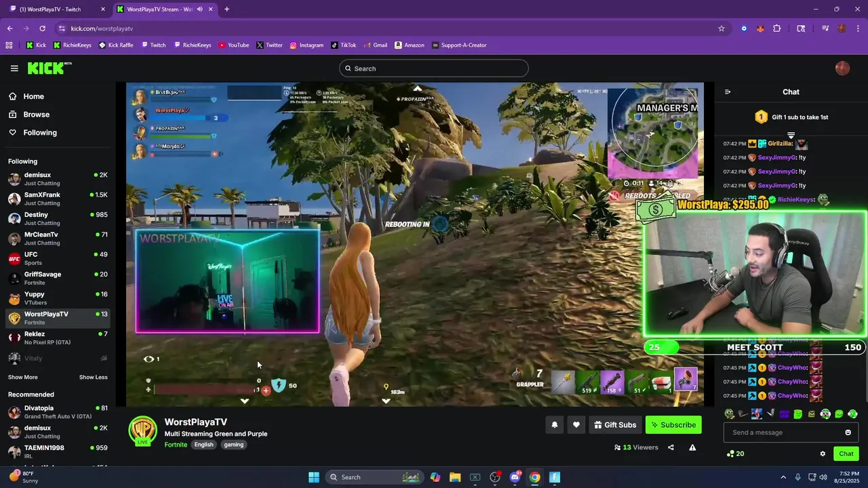
Task: Open the Chrome media controls icon
Action: (825, 28)
